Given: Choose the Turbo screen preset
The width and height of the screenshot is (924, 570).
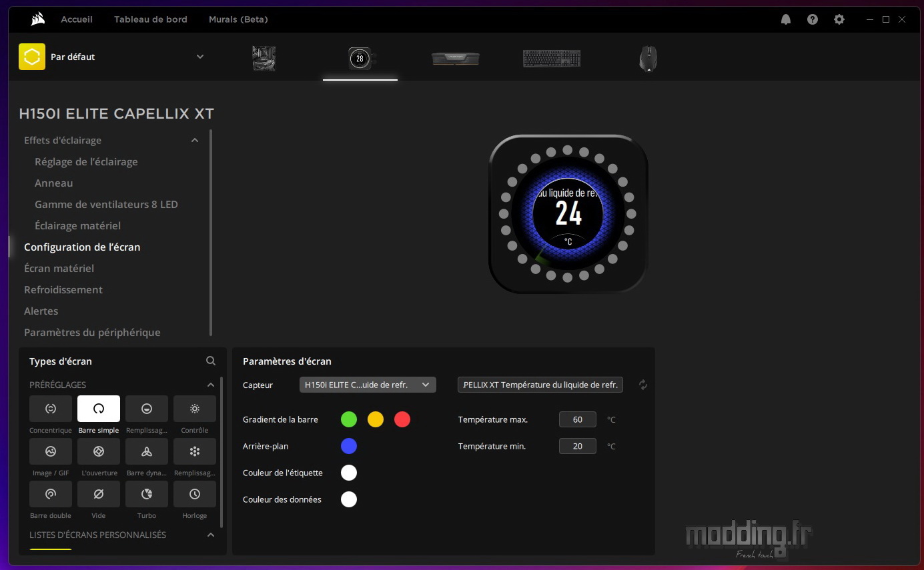Looking at the screenshot, I should coord(147,494).
